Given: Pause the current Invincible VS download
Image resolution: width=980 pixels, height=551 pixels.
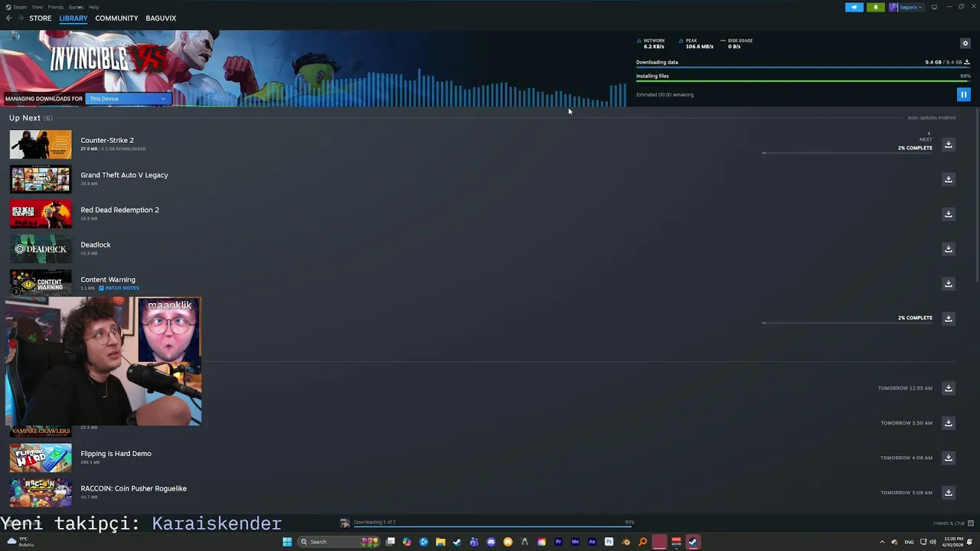Looking at the screenshot, I should click(x=963, y=94).
